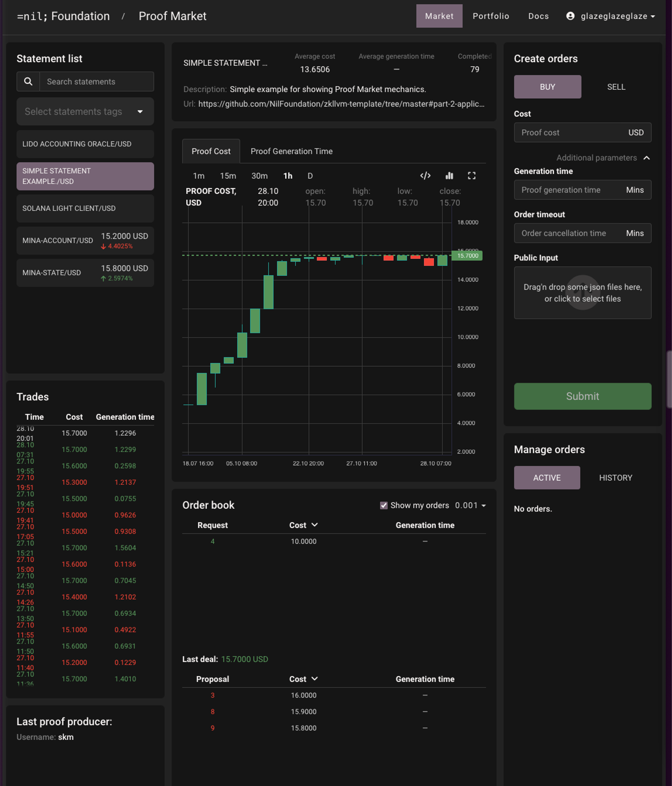Sort Proposal list by Cost arrow
Screen dimensions: 672x786
pyautogui.click(x=314, y=679)
